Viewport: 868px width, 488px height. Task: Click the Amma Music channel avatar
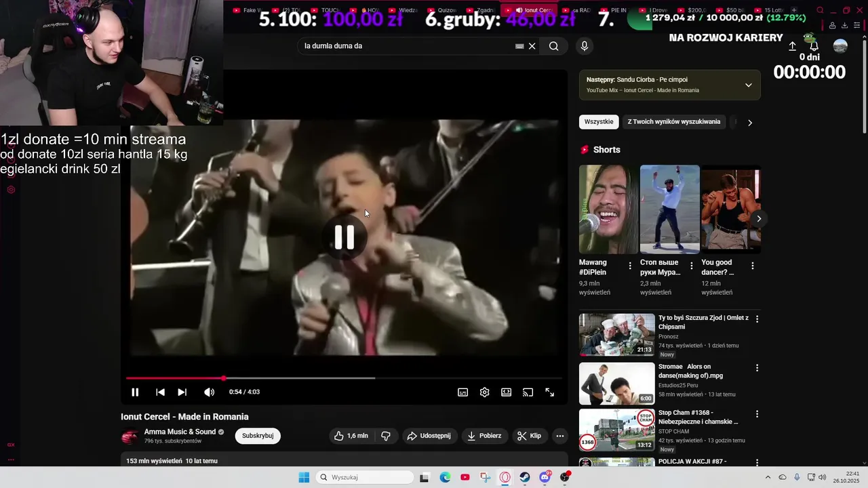(130, 436)
